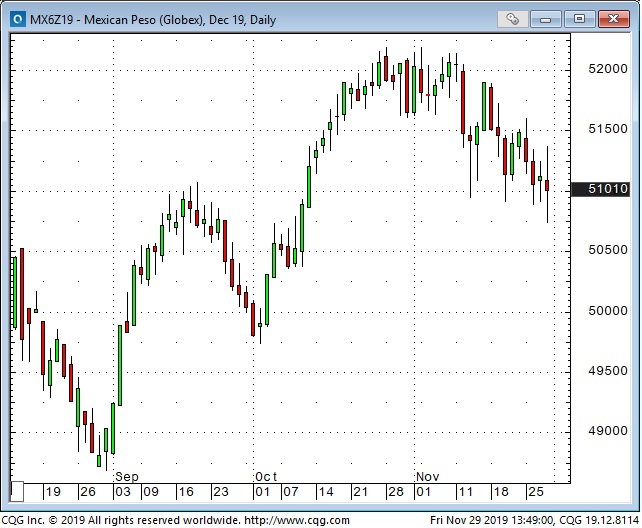
Task: Click date label 18 on time axis
Action: click(501, 492)
